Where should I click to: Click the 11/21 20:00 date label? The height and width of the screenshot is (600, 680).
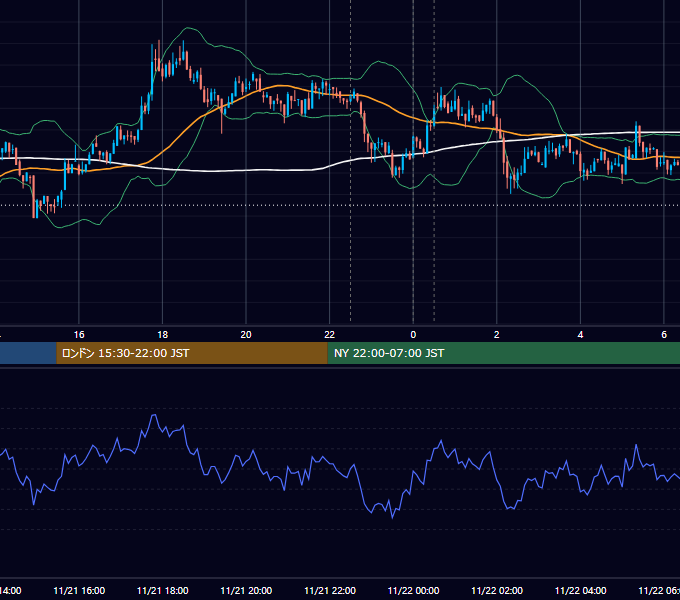click(x=246, y=590)
